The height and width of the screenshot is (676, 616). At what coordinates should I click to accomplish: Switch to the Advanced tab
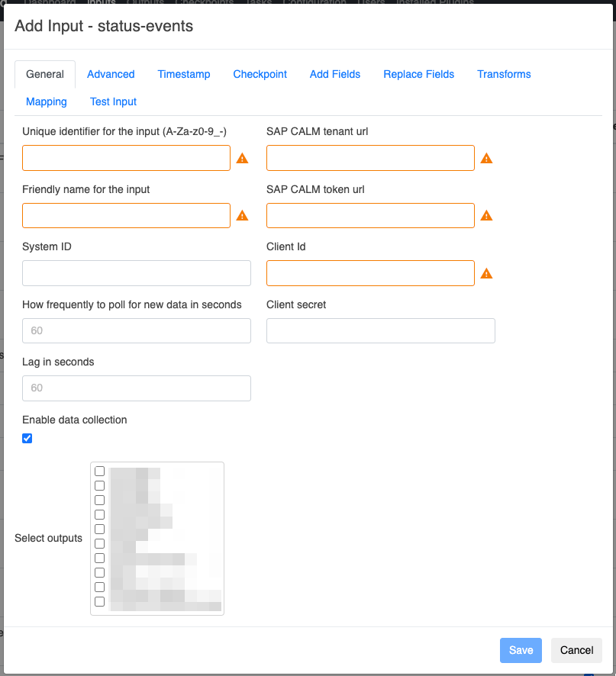tap(111, 74)
